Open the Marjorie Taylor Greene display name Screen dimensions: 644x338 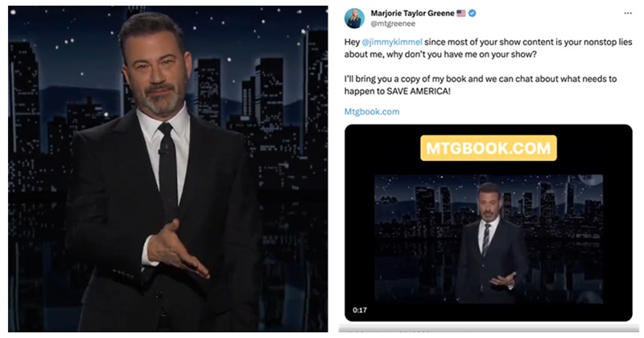pos(412,13)
